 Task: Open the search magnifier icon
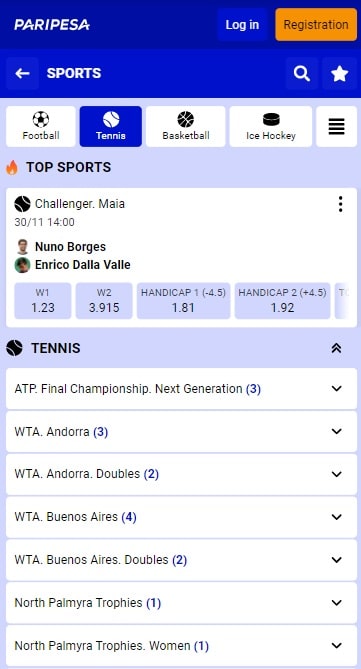point(302,73)
